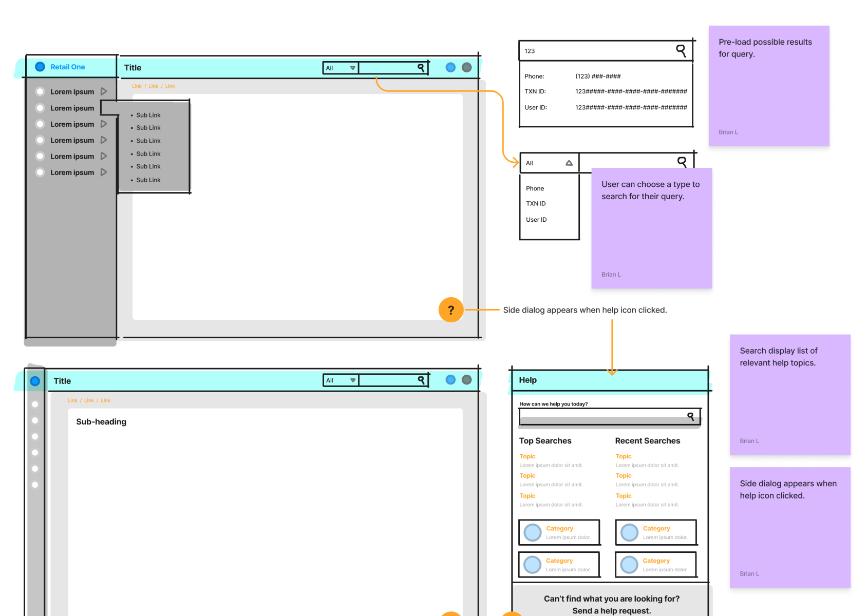Click the search icon in the Help panel field
This screenshot has width=867, height=616.
pyautogui.click(x=691, y=416)
